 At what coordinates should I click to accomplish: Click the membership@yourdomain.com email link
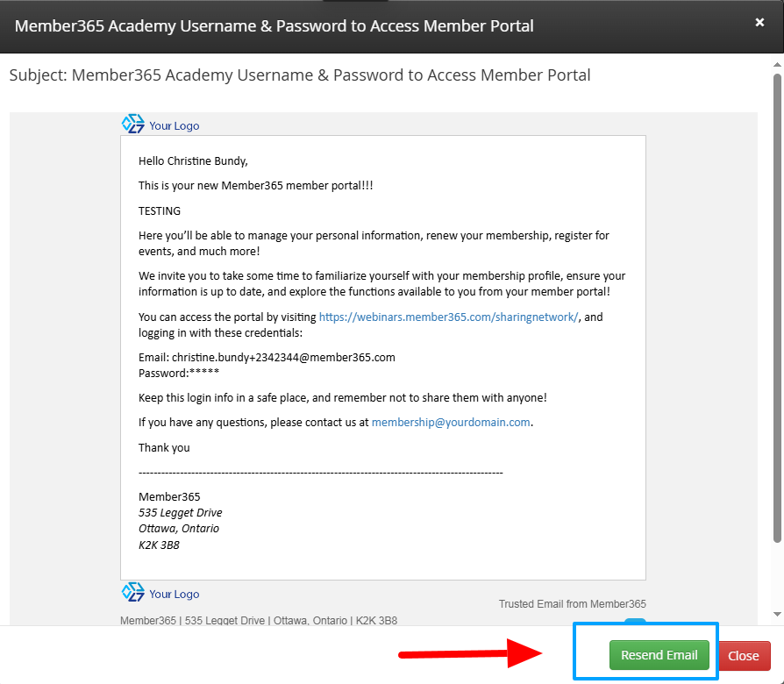[x=451, y=422]
